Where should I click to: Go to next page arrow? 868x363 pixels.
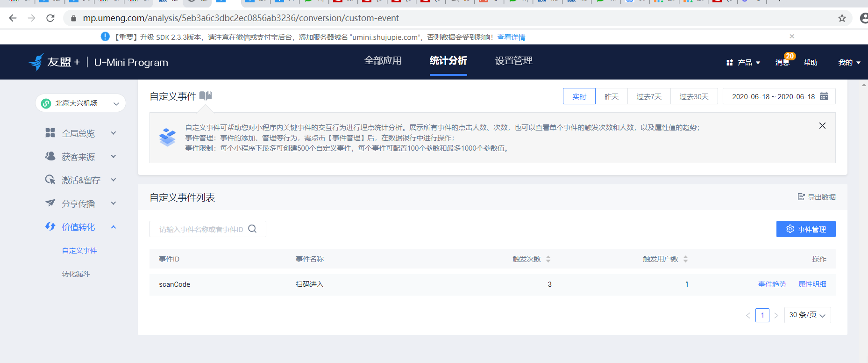[x=776, y=315]
